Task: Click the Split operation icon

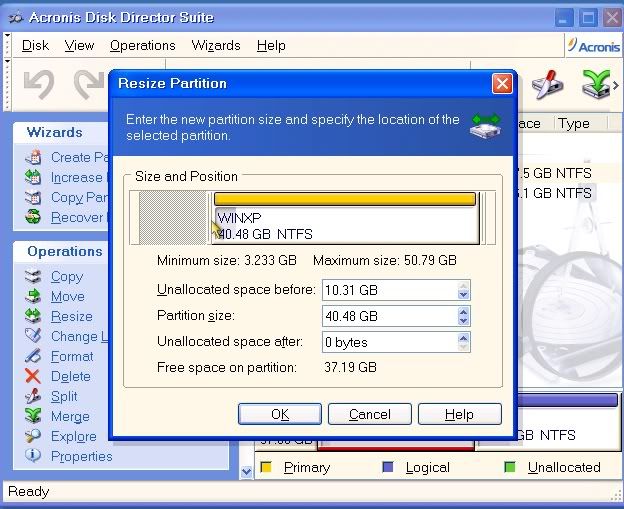Action: (x=33, y=396)
